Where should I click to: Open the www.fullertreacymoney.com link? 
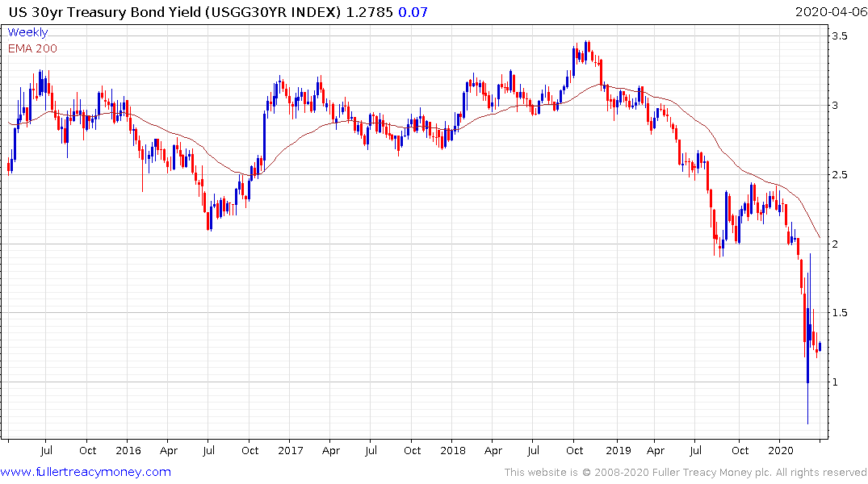pyautogui.click(x=86, y=472)
